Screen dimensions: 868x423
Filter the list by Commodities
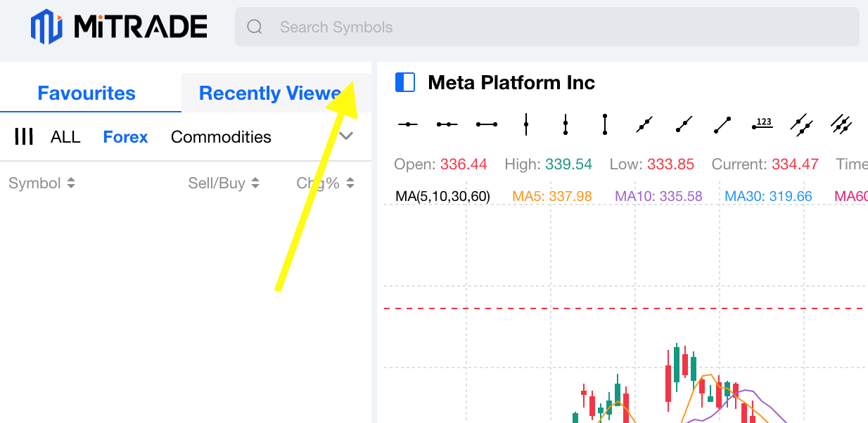pos(221,137)
